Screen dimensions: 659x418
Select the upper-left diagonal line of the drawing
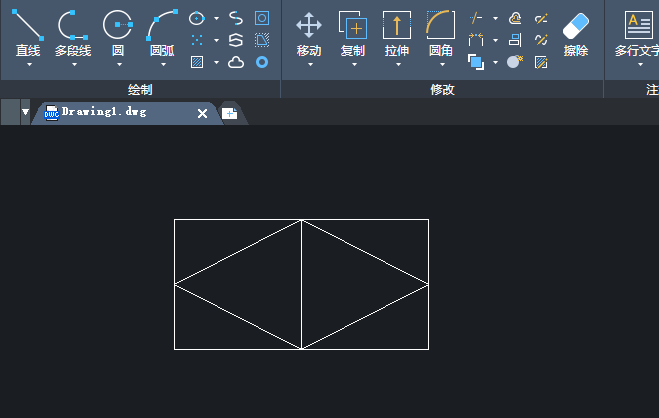(238, 252)
